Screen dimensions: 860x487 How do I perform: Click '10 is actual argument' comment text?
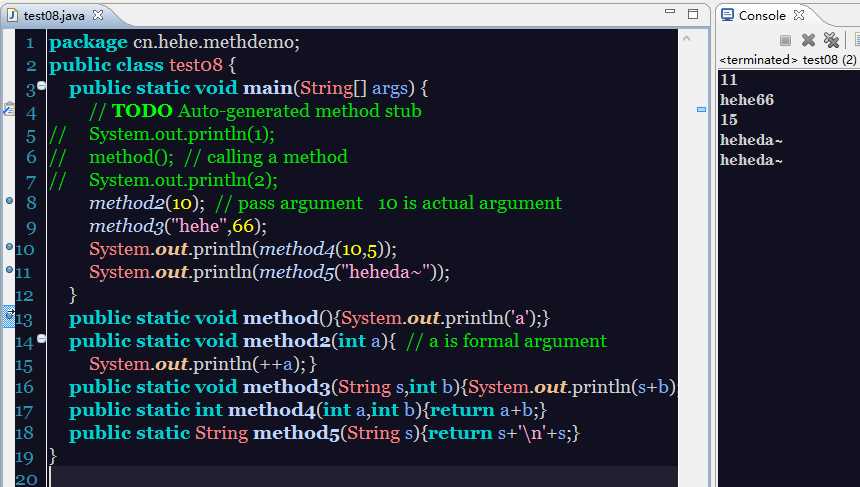tap(469, 203)
